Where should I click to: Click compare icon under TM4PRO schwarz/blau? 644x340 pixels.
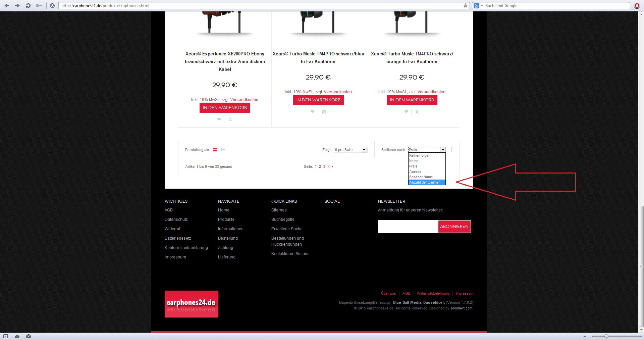click(324, 112)
